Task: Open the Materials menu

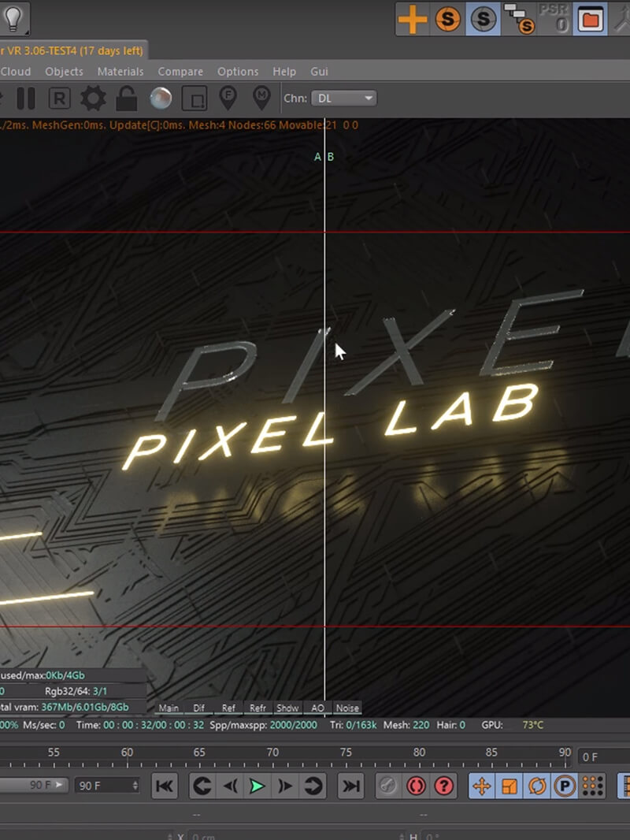Action: [x=120, y=71]
